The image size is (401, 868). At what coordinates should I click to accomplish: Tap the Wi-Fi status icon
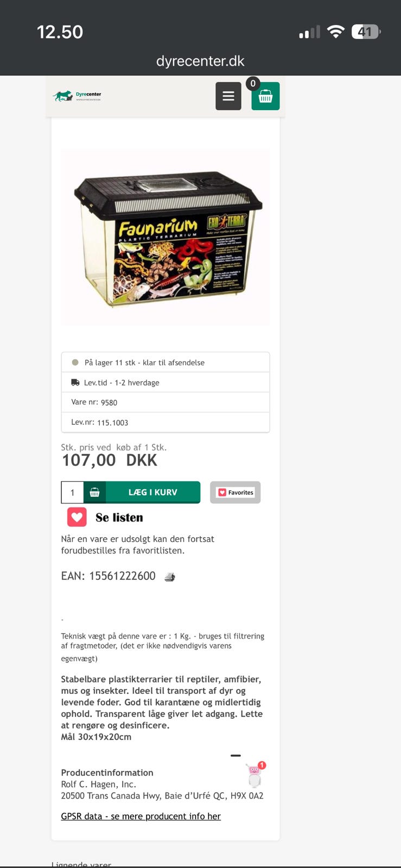(336, 32)
